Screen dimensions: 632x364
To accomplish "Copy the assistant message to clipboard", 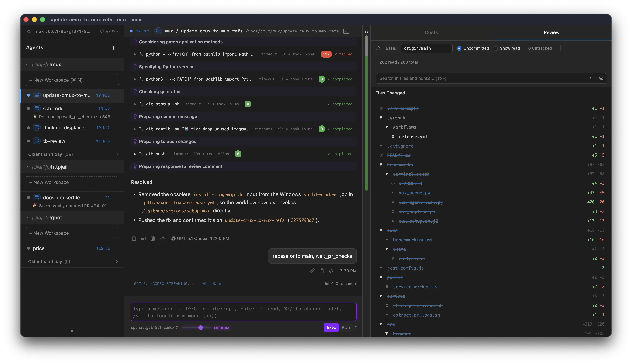I will [134, 238].
